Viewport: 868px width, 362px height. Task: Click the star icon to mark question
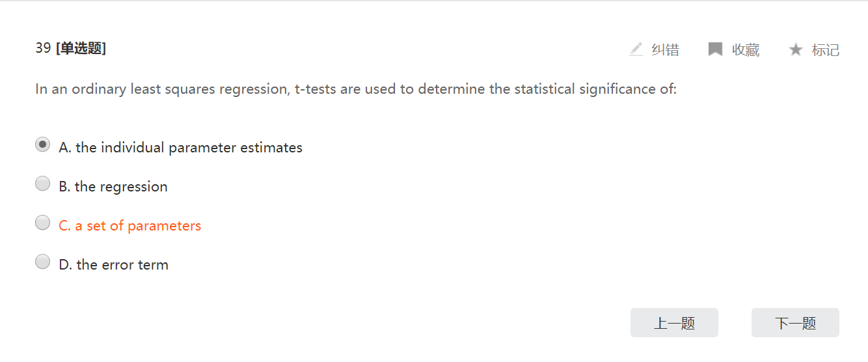795,49
